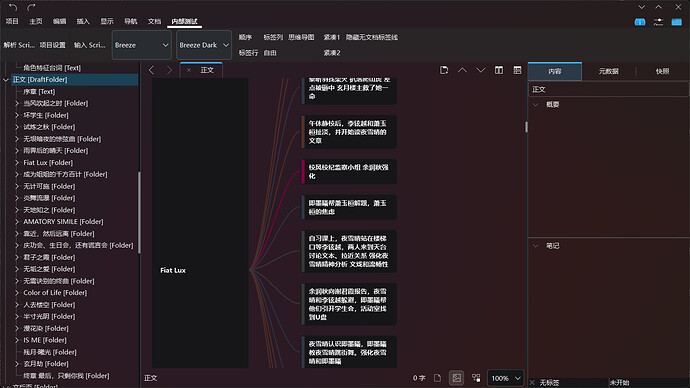Toggle the blue panel icon at top right

[676, 22]
